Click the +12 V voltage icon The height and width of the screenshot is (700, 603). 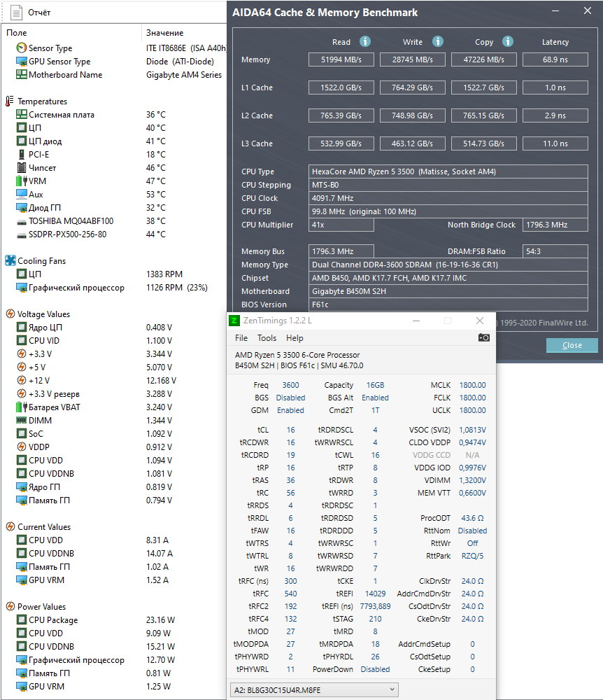(21, 380)
